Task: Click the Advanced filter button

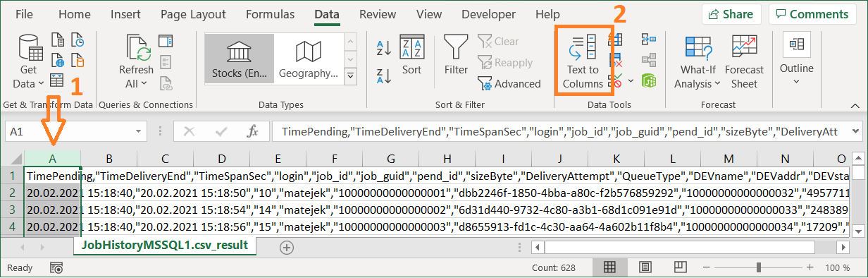Action: (509, 83)
